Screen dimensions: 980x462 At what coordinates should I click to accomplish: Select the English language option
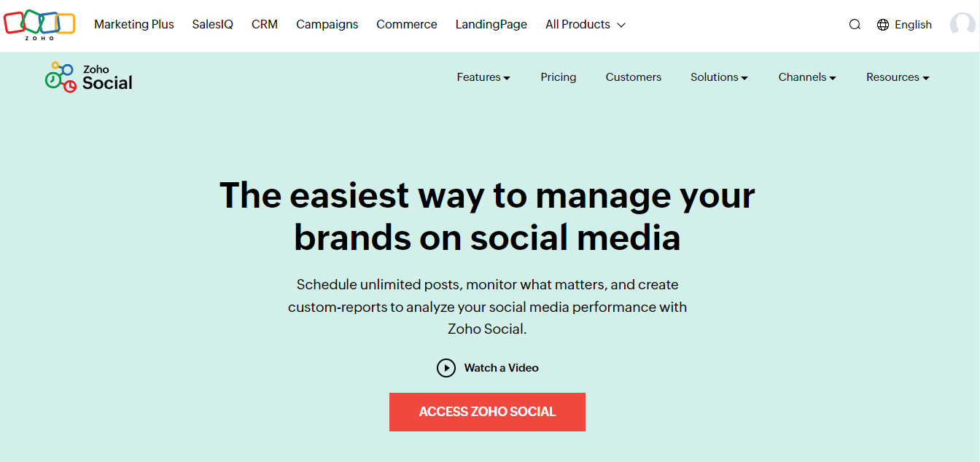912,24
